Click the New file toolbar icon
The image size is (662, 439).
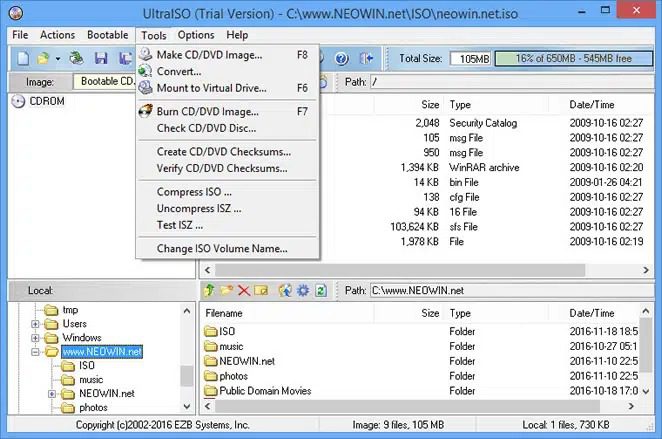tap(22, 59)
